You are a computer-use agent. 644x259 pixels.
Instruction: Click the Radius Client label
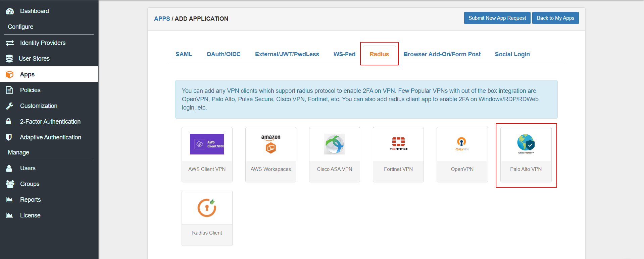pyautogui.click(x=207, y=233)
